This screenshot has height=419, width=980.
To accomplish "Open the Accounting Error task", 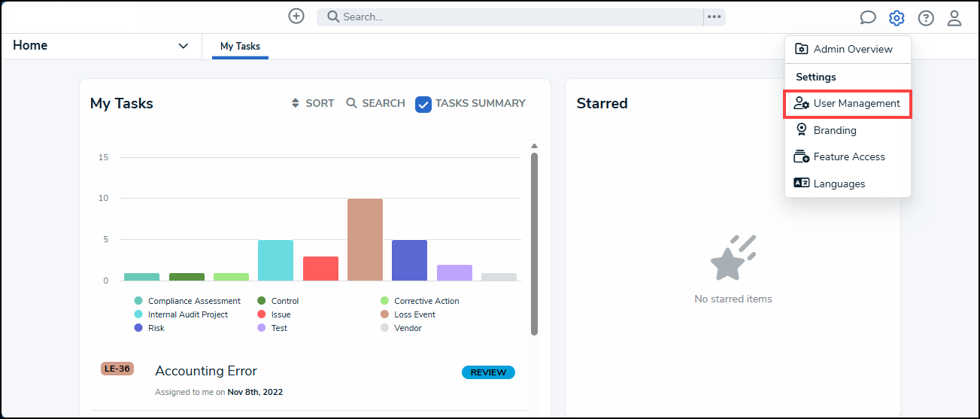I will tap(206, 371).
